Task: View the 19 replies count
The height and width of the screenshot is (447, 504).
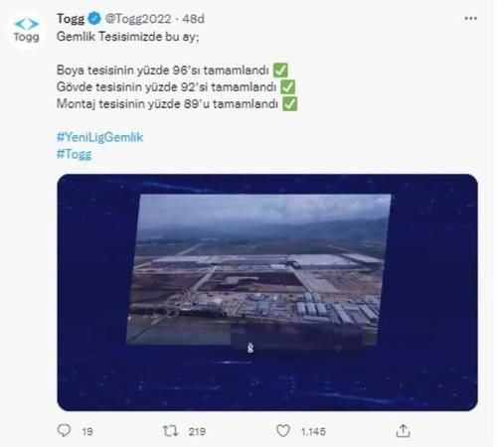Action: 87,431
